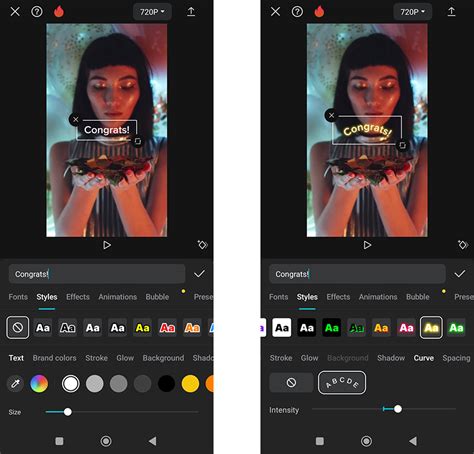This screenshot has height=454, width=474.
Task: Open help icon in the right screen
Action: point(297,12)
